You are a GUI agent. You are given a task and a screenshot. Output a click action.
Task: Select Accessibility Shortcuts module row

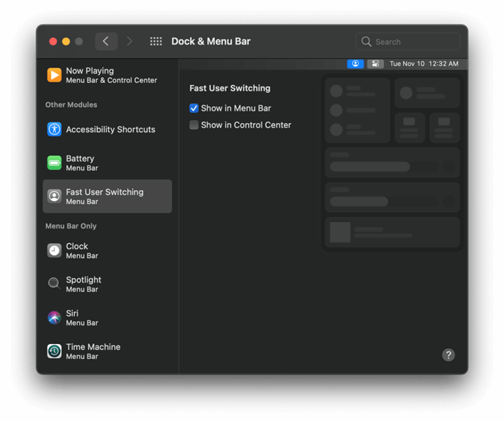pos(107,129)
